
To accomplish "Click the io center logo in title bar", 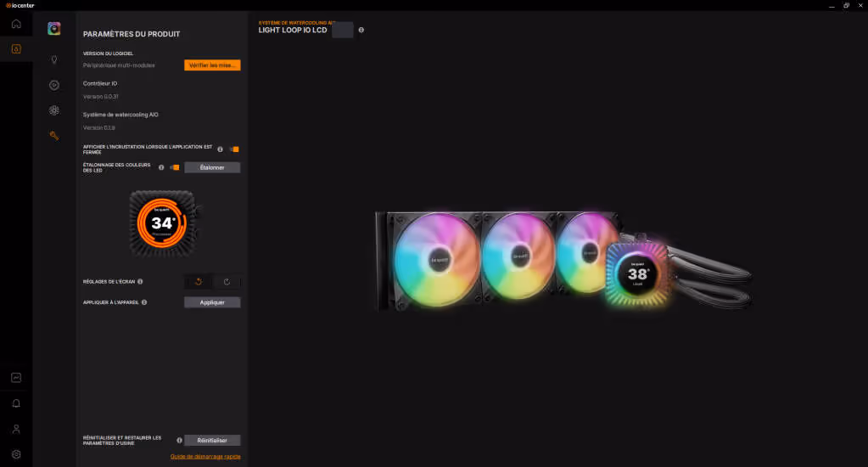I will tap(20, 5).
